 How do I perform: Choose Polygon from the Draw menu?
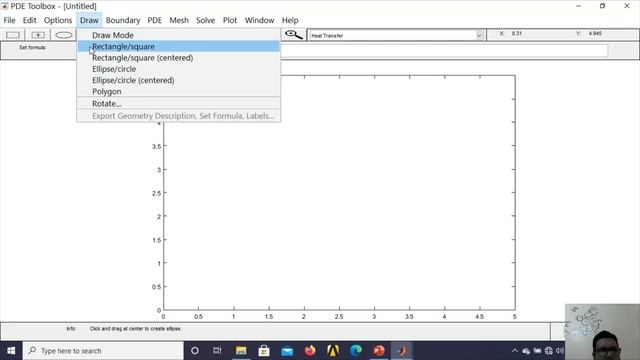pos(179,91)
